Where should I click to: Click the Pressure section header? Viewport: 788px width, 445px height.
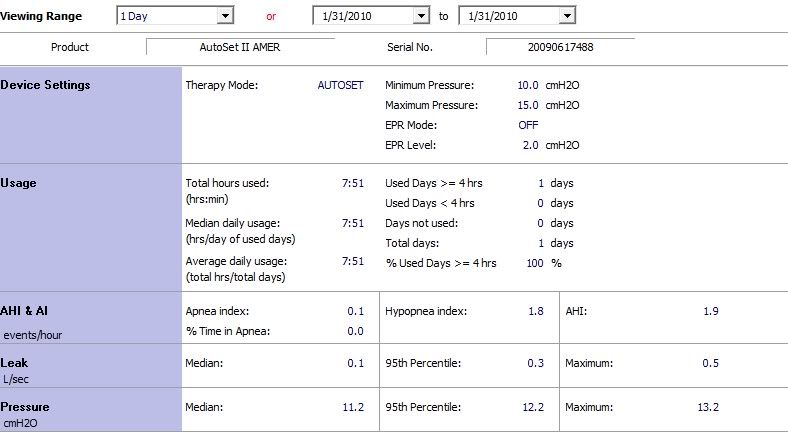[x=26, y=407]
